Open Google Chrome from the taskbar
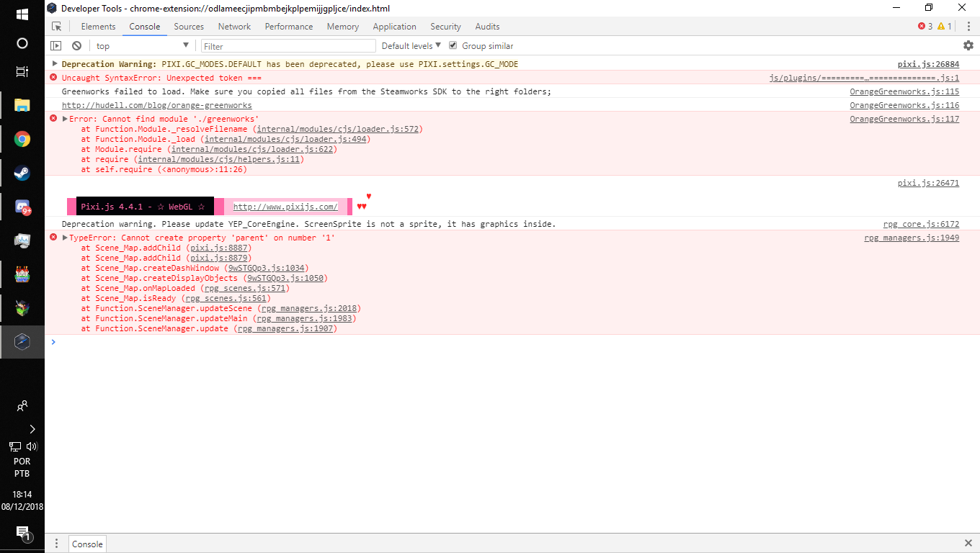The height and width of the screenshot is (553, 980). coord(22,139)
